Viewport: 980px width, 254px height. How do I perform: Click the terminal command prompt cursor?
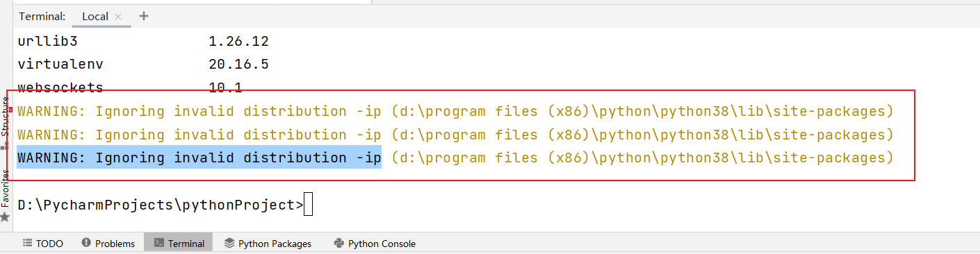pos(309,205)
